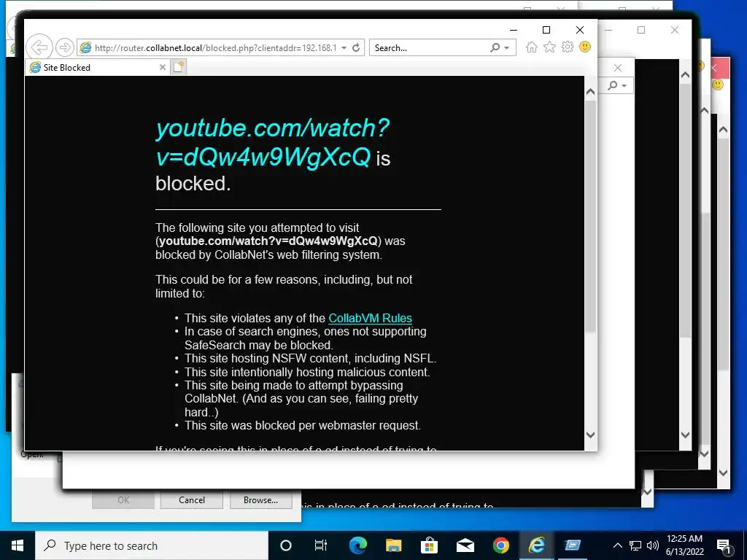
Task: Switch to the Run dialog taskbar icon
Action: click(572, 545)
